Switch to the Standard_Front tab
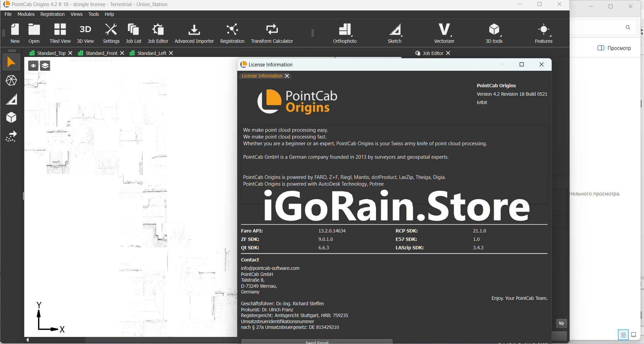Screen dimensions: 644x344 101,53
